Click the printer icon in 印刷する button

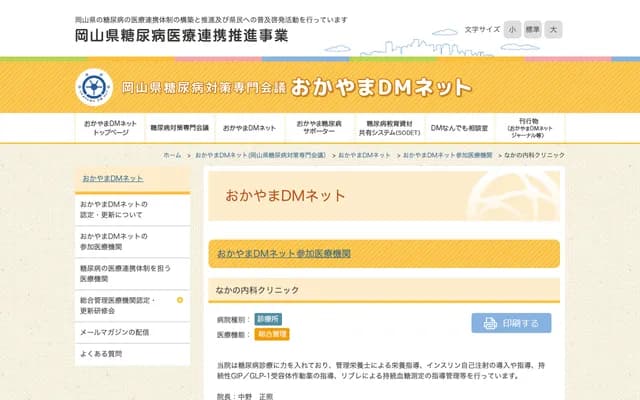[x=490, y=323]
